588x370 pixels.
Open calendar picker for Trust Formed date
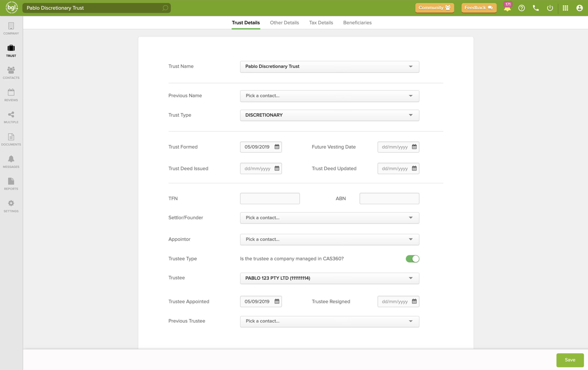tap(277, 147)
